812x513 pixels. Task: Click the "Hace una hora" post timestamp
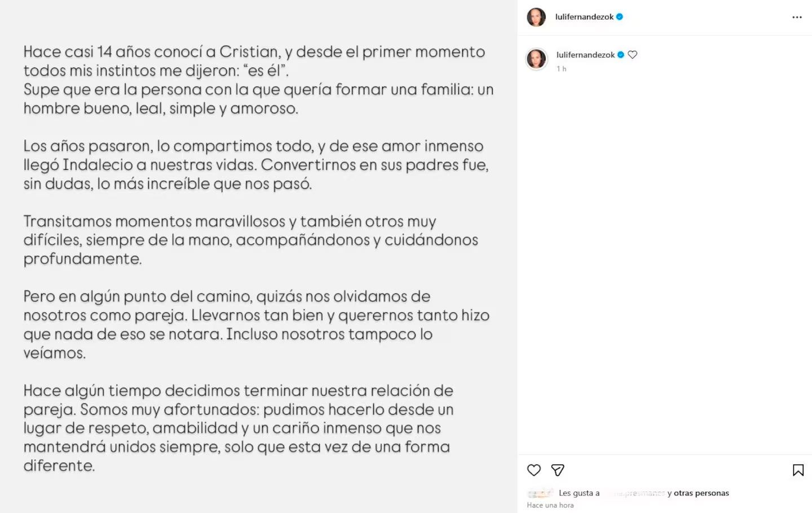[x=550, y=505]
